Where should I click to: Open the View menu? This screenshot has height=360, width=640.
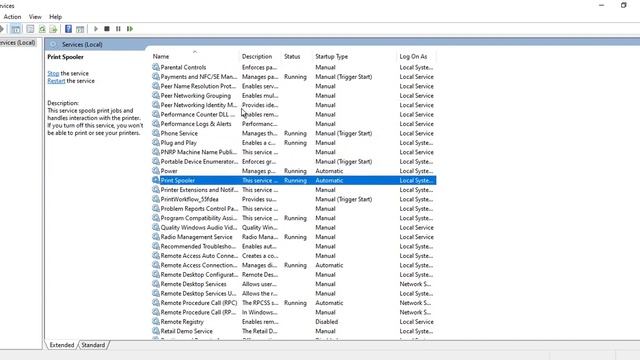coord(35,17)
